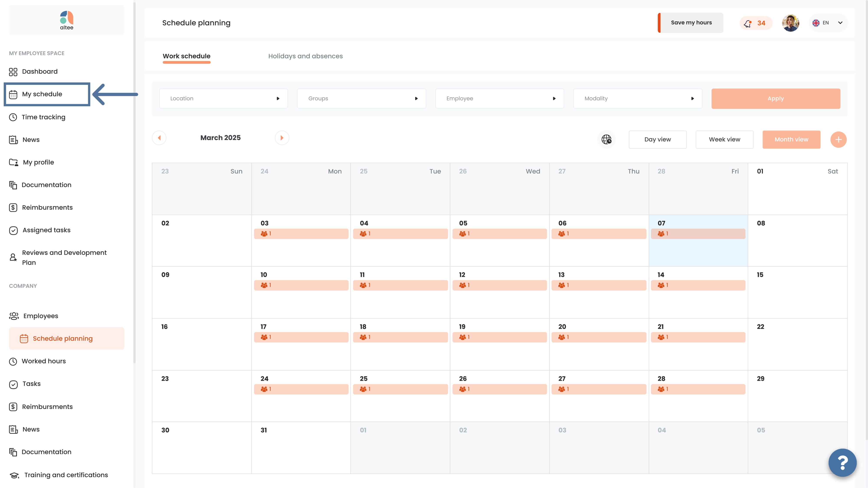
Task: Open the help question mark button
Action: tap(842, 463)
